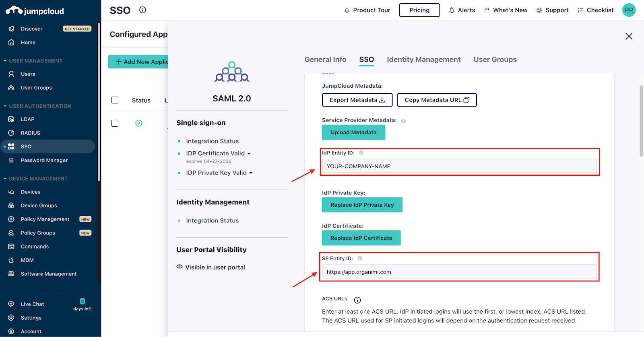Open Password Manager
This screenshot has width=644, height=337.
click(44, 160)
